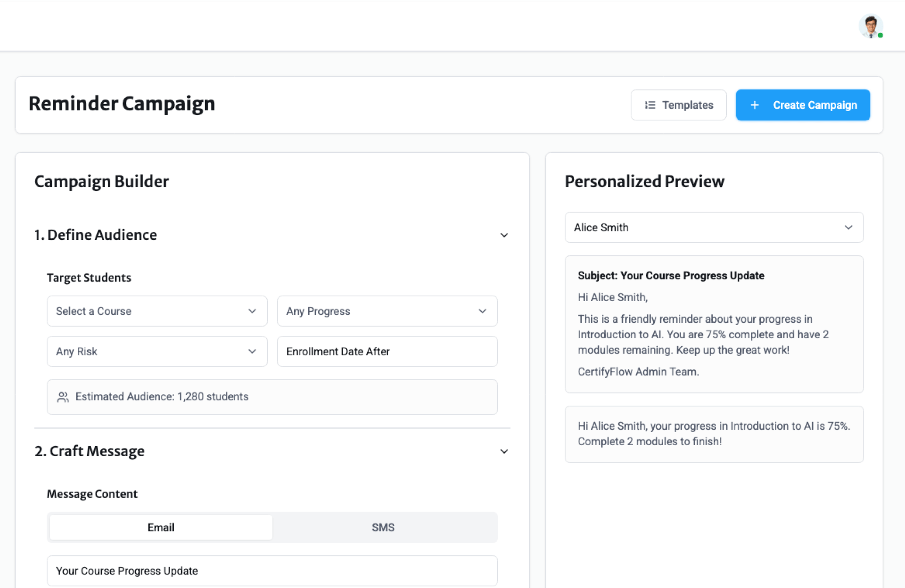
Task: Open the Alice Smith student selector
Action: [x=714, y=228]
